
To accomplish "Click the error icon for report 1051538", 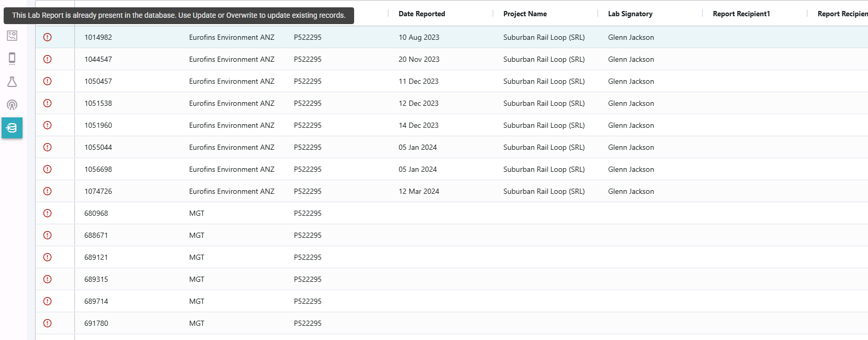I will [x=47, y=103].
